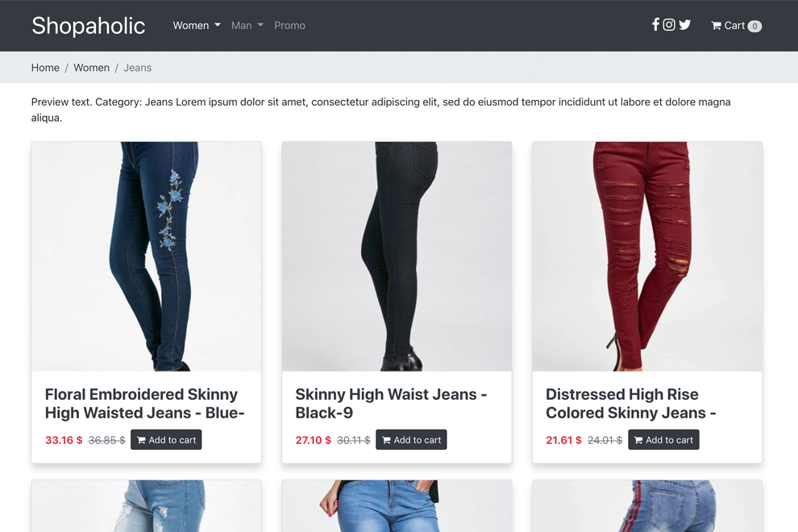This screenshot has width=798, height=532.
Task: Click the struck-through 24.01 $ price
Action: click(605, 440)
